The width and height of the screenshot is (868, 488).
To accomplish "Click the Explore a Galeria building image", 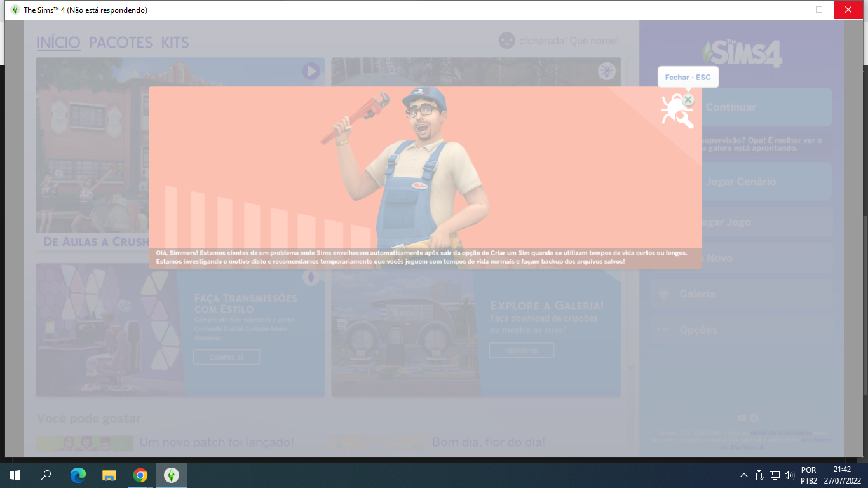I will click(405, 330).
